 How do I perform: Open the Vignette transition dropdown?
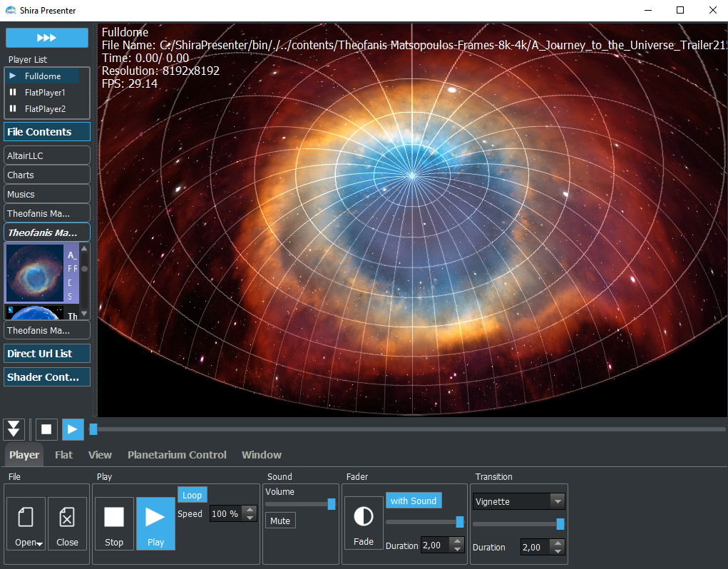518,501
